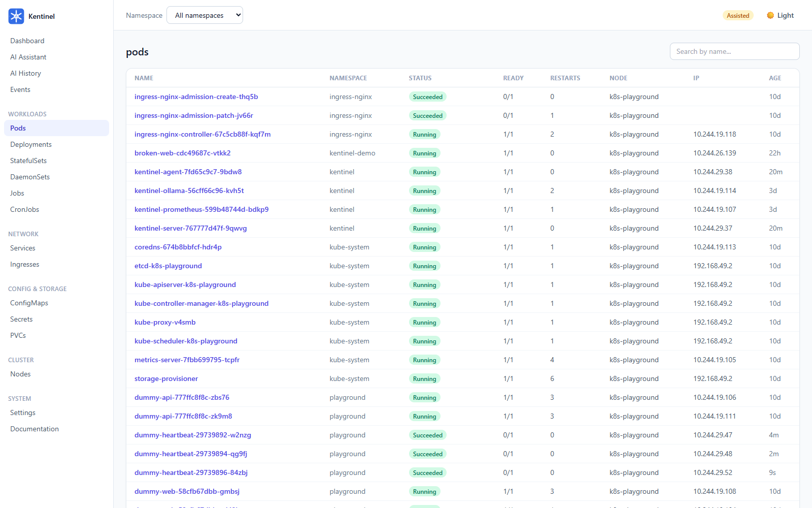Open pod kentinel-server-767777d47f-9qwvg
This screenshot has width=812, height=508.
pos(190,228)
